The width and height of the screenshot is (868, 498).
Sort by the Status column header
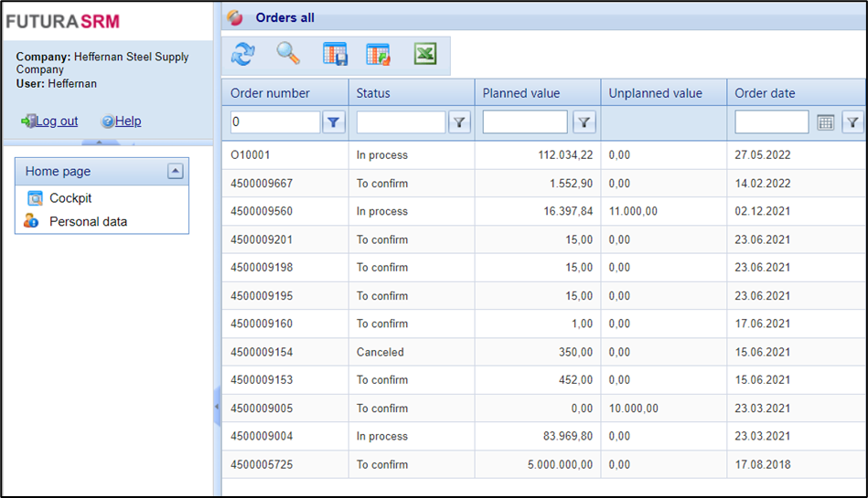[373, 93]
